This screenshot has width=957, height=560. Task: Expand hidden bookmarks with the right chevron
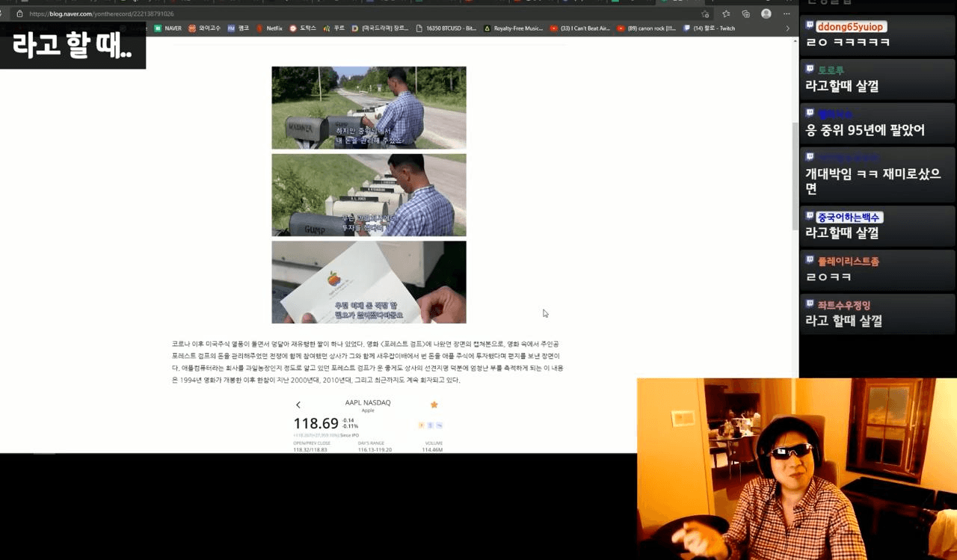[787, 28]
